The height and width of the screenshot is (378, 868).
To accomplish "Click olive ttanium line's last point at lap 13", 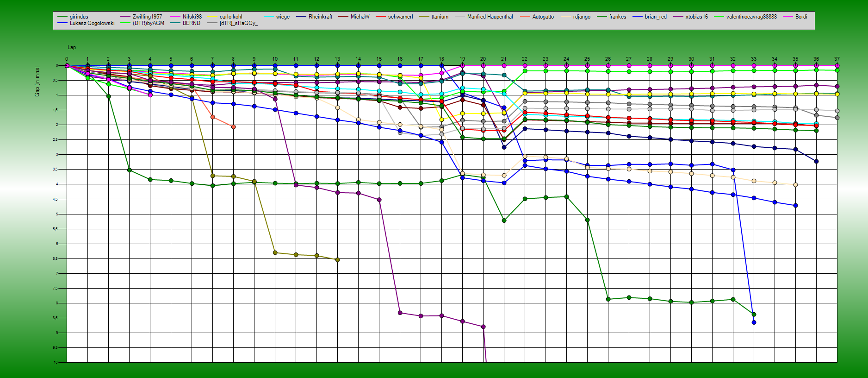I will coord(337,260).
